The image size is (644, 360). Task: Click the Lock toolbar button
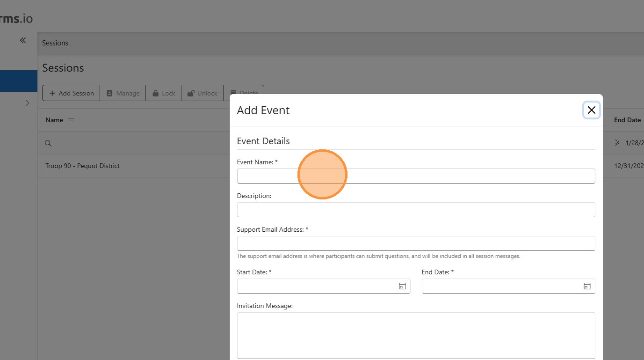click(x=163, y=93)
